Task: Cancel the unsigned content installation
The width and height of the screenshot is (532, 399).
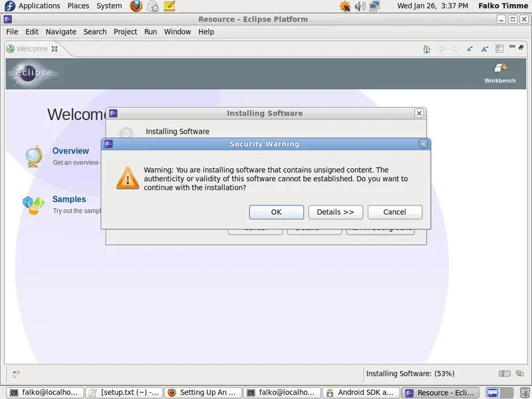Action: [x=394, y=212]
